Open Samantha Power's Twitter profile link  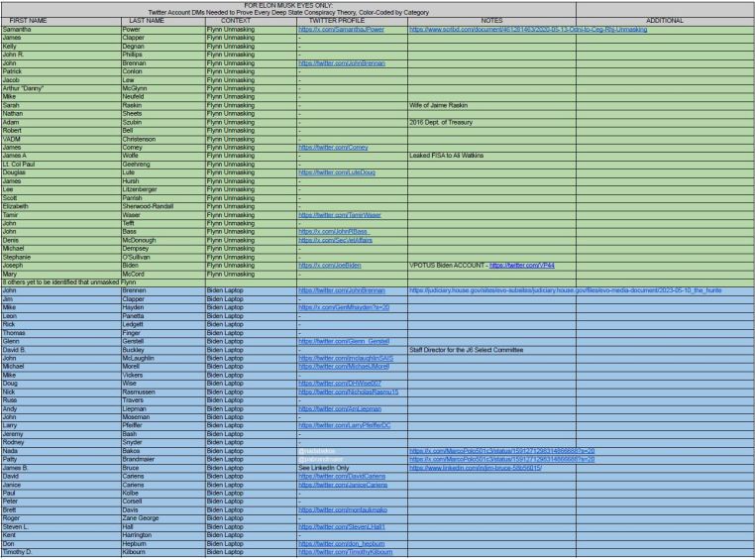(x=338, y=30)
